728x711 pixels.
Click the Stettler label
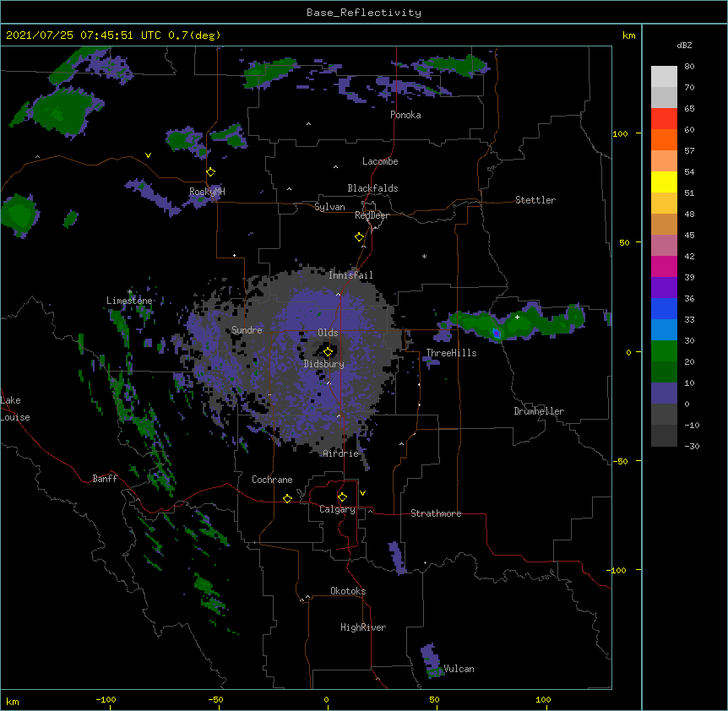click(535, 200)
